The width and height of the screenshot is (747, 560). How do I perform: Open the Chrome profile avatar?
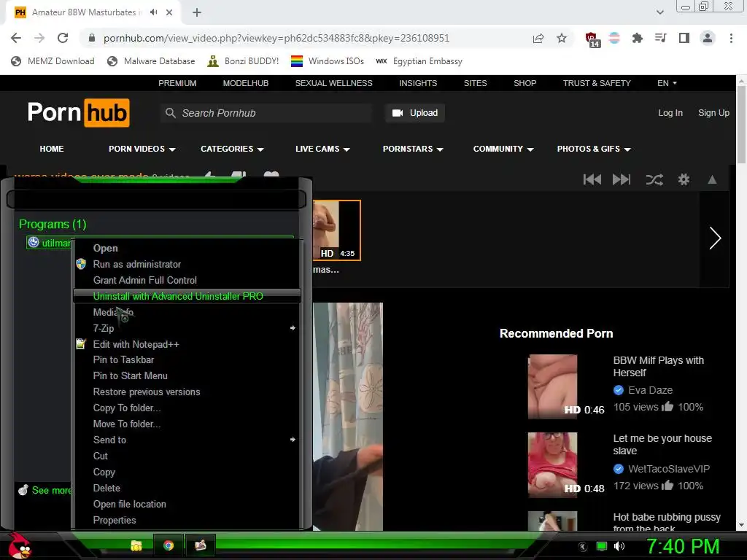pyautogui.click(x=708, y=38)
